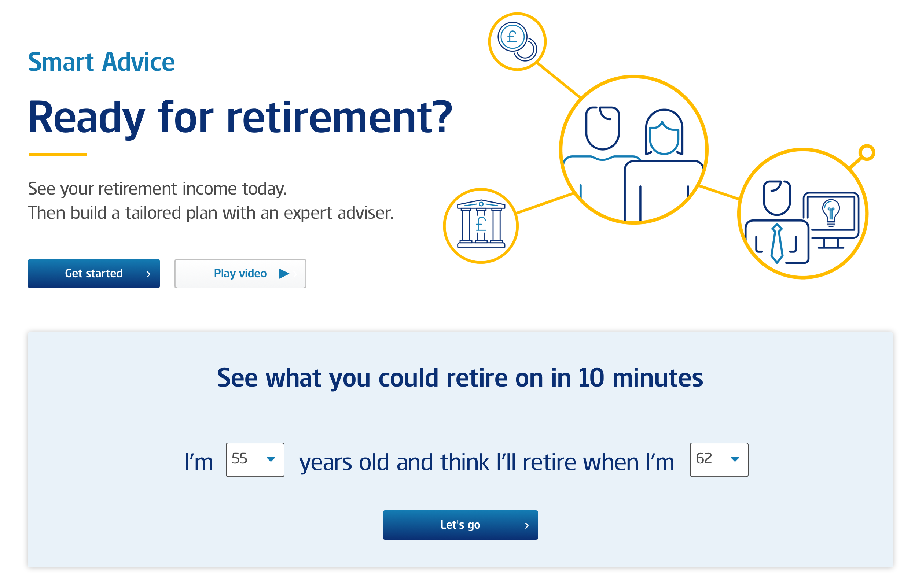Click the Play video button
The height and width of the screenshot is (588, 915).
240,273
